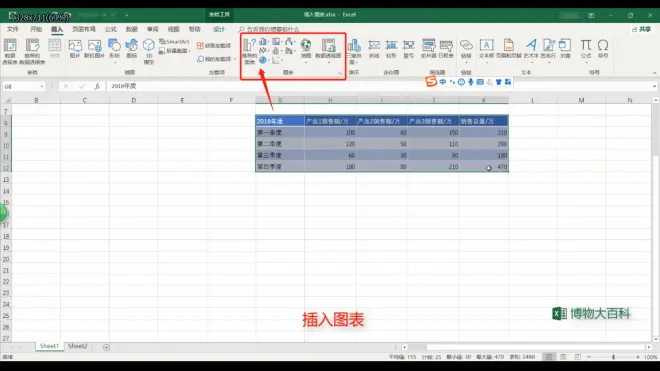This screenshot has width=660, height=371.
Task: Insert an online picture
Action: click(94, 48)
